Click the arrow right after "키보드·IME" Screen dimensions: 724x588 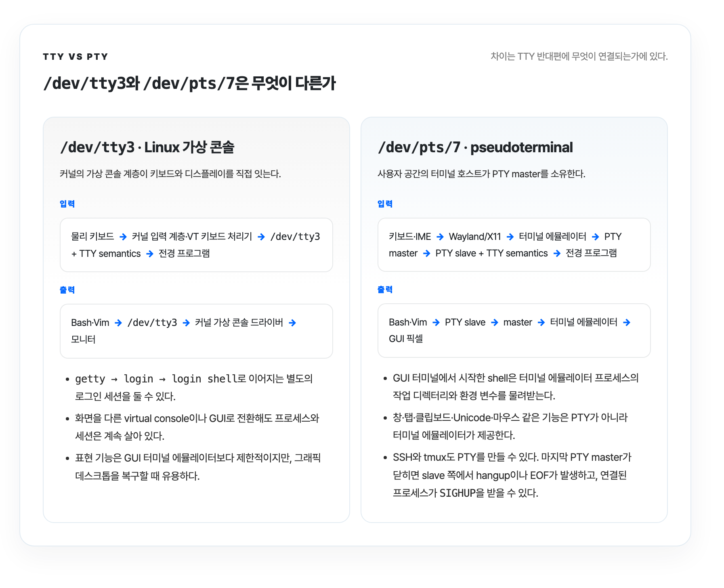click(440, 237)
